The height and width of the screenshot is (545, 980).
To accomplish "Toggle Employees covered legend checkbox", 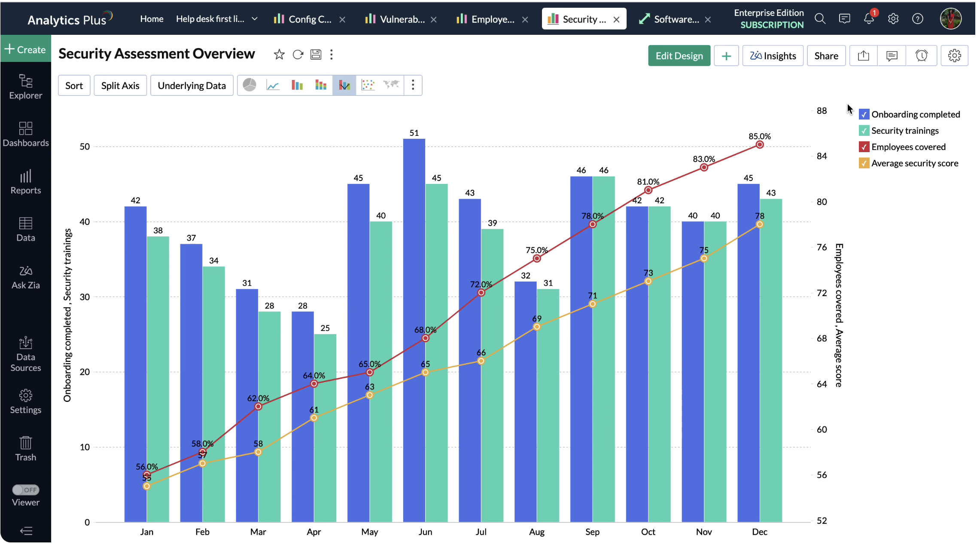I will (x=864, y=147).
